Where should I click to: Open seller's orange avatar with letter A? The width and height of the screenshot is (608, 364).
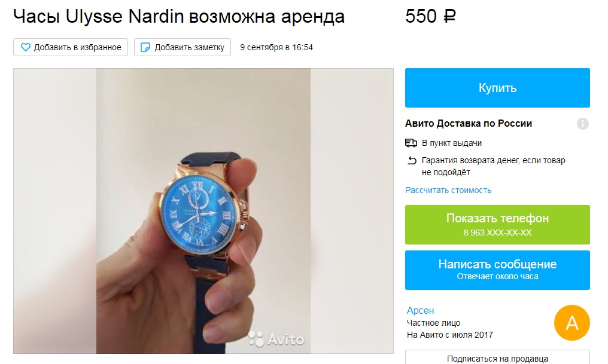point(572,323)
